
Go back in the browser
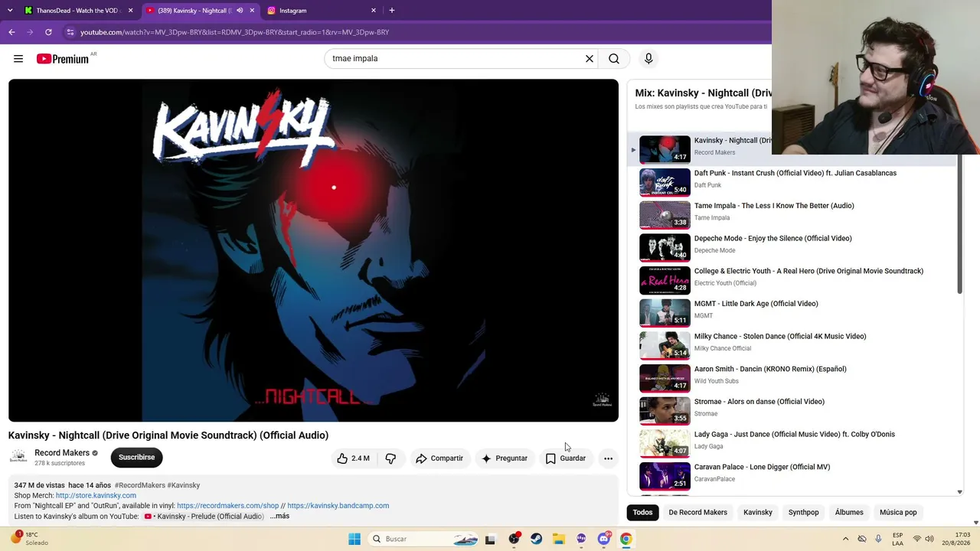[x=11, y=32]
